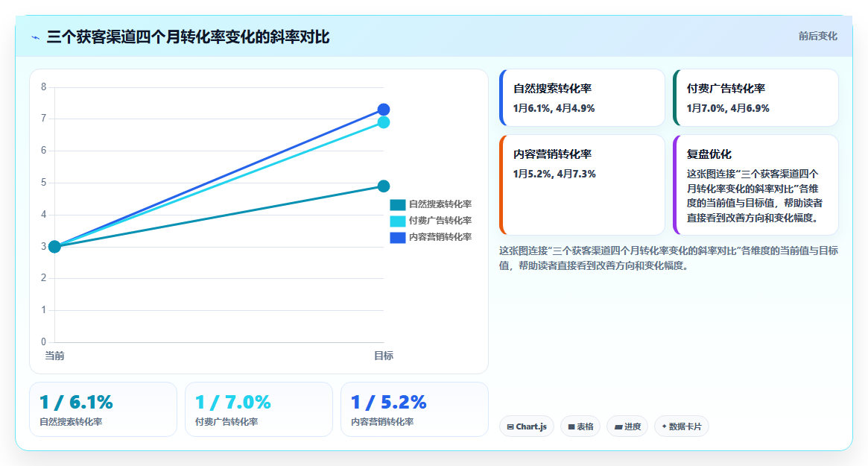Click the 前后变化 label in header

click(x=817, y=36)
